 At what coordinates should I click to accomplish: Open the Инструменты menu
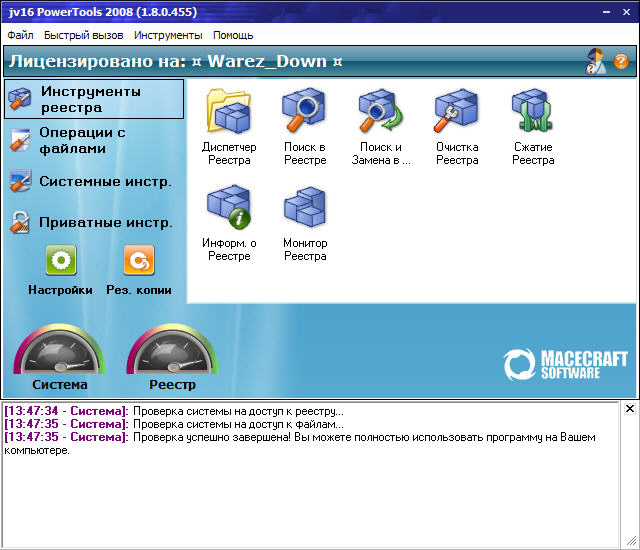[168, 35]
